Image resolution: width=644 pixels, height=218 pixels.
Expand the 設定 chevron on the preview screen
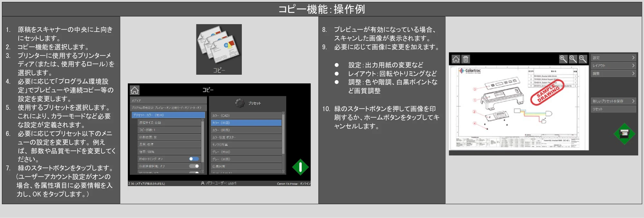click(x=633, y=58)
